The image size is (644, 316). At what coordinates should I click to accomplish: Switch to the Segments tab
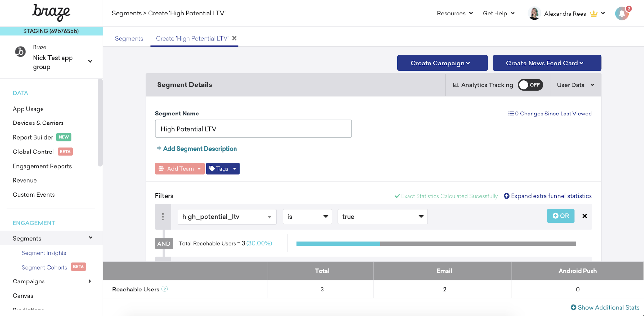[129, 39]
